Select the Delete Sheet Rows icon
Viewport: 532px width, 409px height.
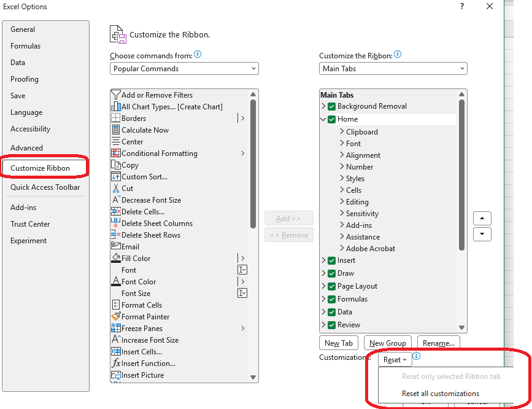point(116,235)
